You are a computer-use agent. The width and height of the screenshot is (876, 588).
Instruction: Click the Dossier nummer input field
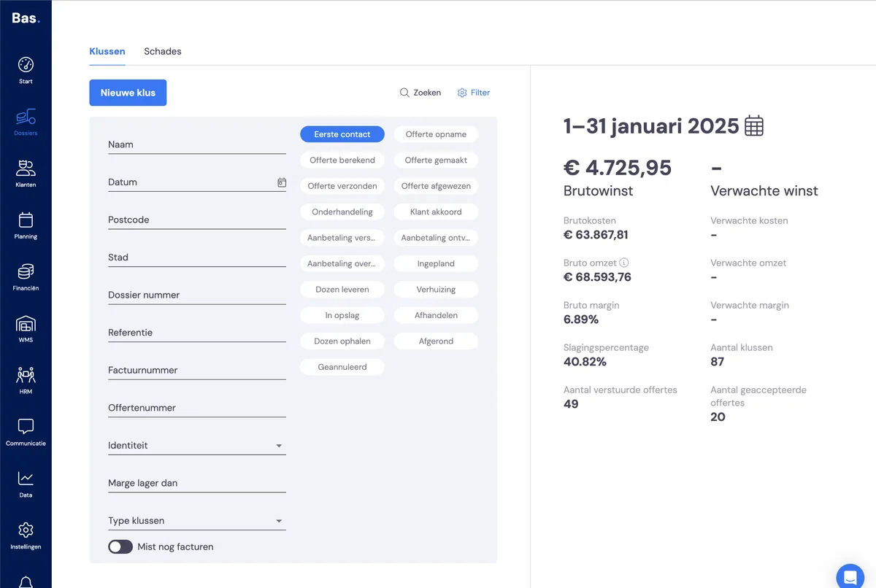point(197,295)
